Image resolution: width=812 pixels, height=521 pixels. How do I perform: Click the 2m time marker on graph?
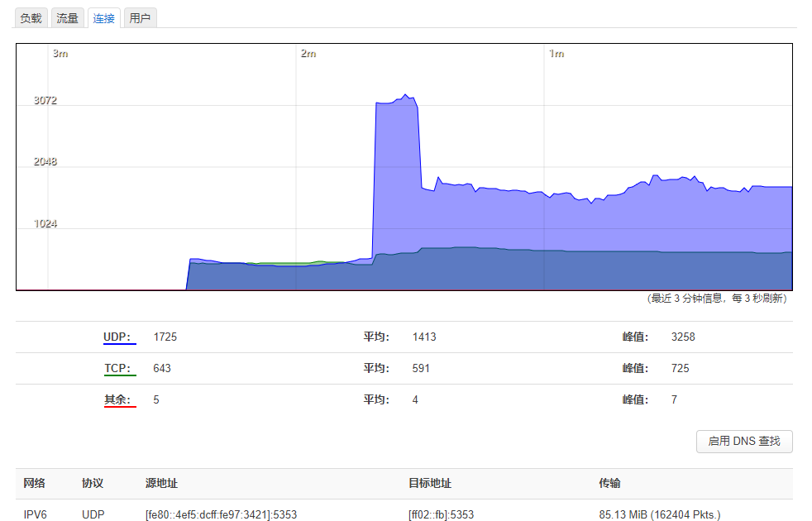308,54
